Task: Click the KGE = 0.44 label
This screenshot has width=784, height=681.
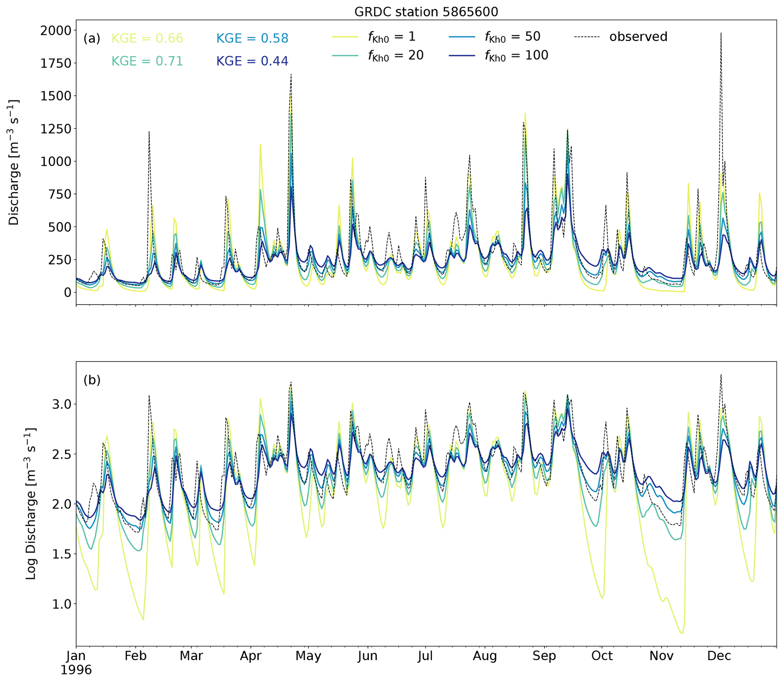Action: click(x=253, y=61)
